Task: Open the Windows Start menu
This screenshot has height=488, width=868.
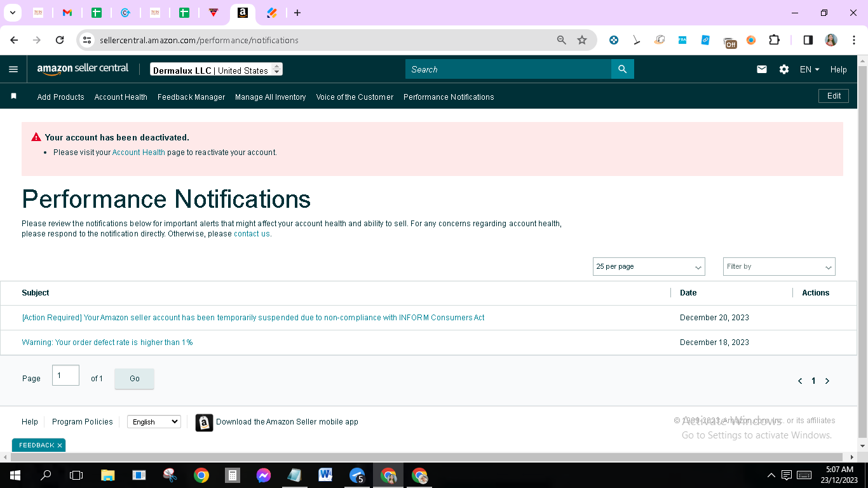Action: pos(15,475)
